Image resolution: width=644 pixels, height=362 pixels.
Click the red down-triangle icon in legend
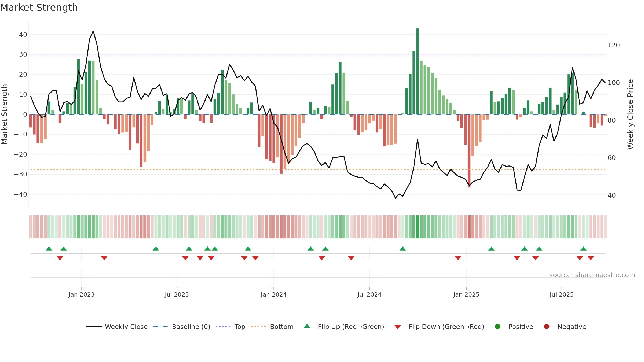click(x=398, y=327)
